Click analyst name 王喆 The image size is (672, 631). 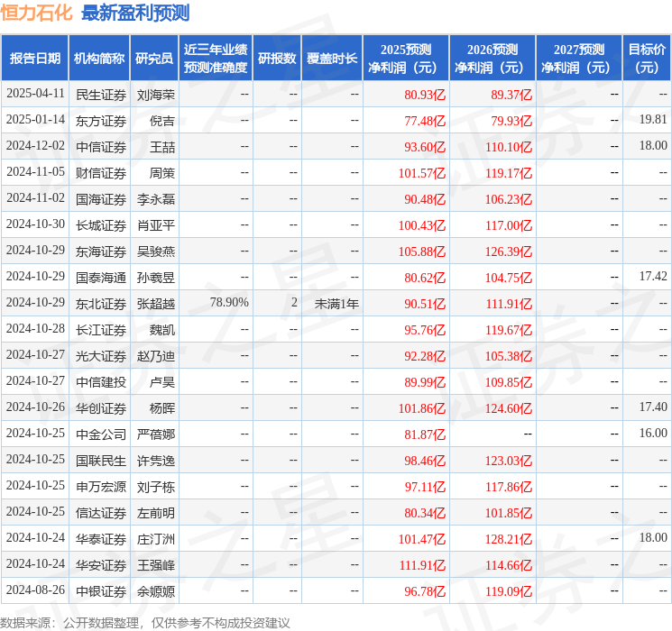(x=162, y=147)
